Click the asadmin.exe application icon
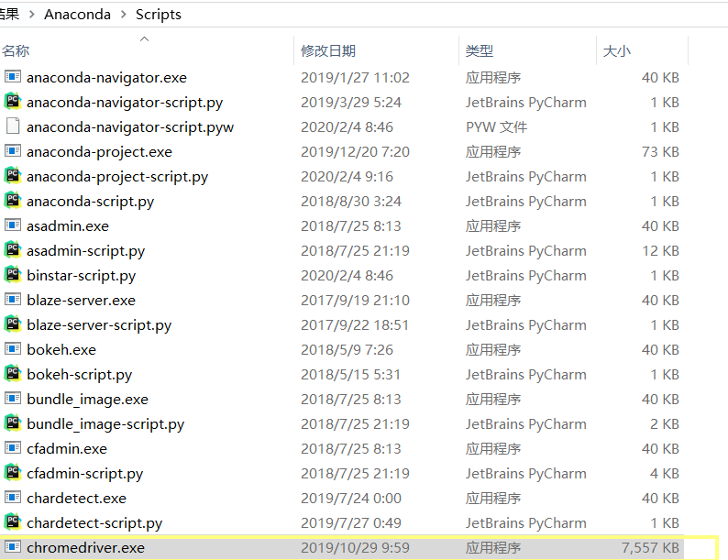728x560 pixels. [x=13, y=225]
